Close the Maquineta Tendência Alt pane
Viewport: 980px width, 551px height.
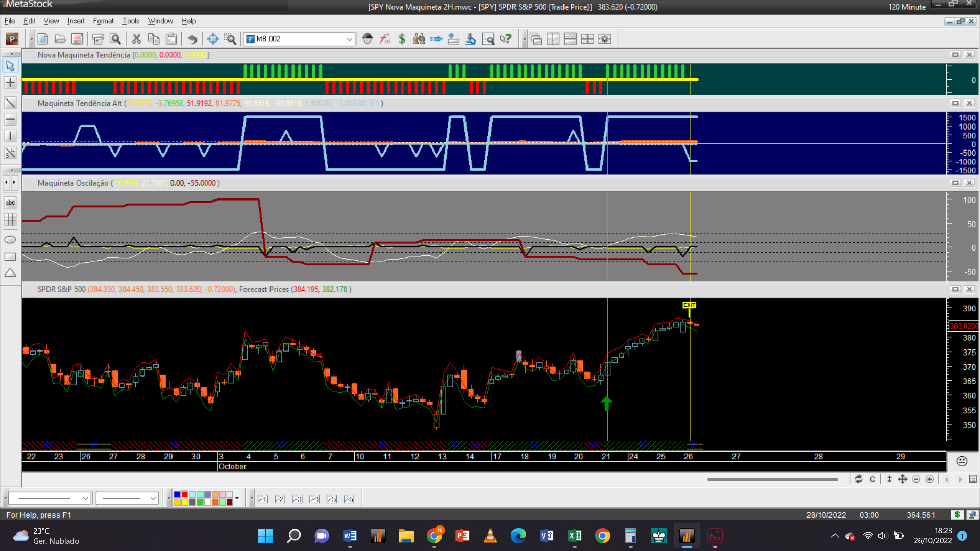click(x=969, y=103)
